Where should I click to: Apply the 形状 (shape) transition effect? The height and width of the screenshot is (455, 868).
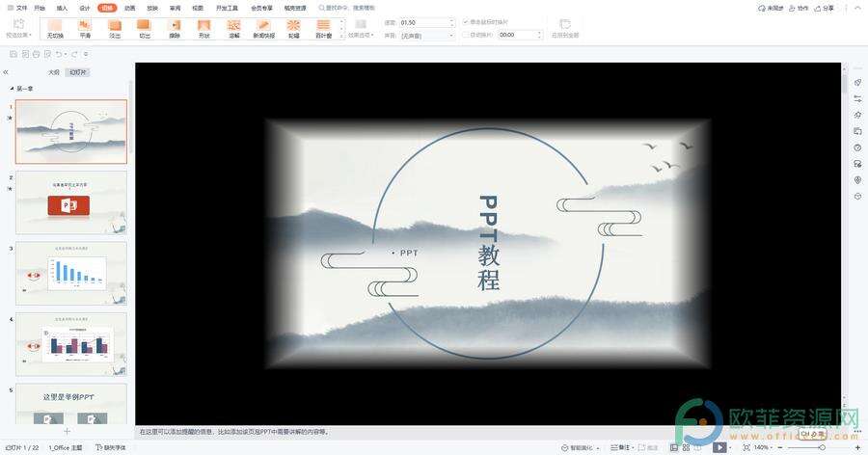click(x=204, y=28)
